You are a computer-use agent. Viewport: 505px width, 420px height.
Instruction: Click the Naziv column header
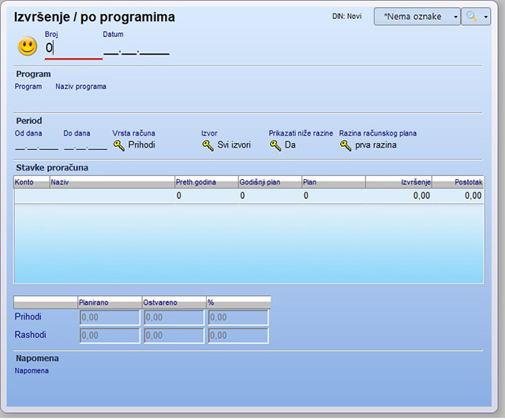pyautogui.click(x=110, y=182)
